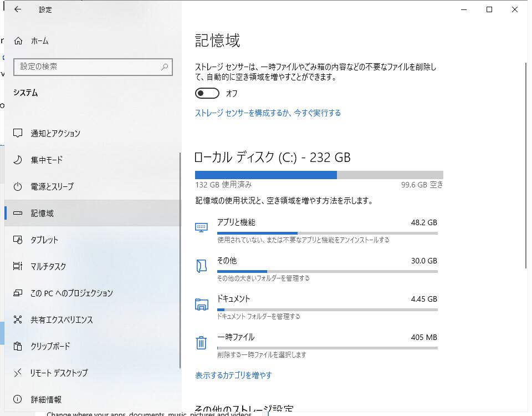Select the ドキュメント folder storage icon
The height and width of the screenshot is (416, 532).
click(x=201, y=303)
